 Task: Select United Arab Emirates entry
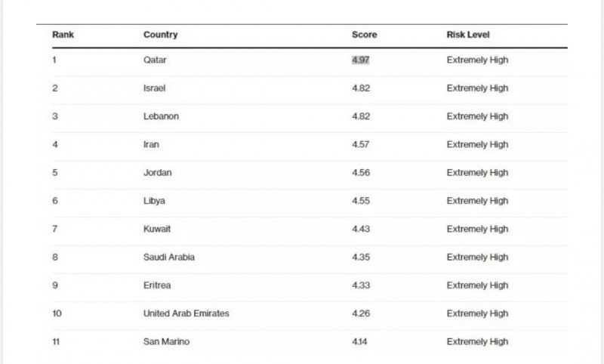(x=186, y=313)
